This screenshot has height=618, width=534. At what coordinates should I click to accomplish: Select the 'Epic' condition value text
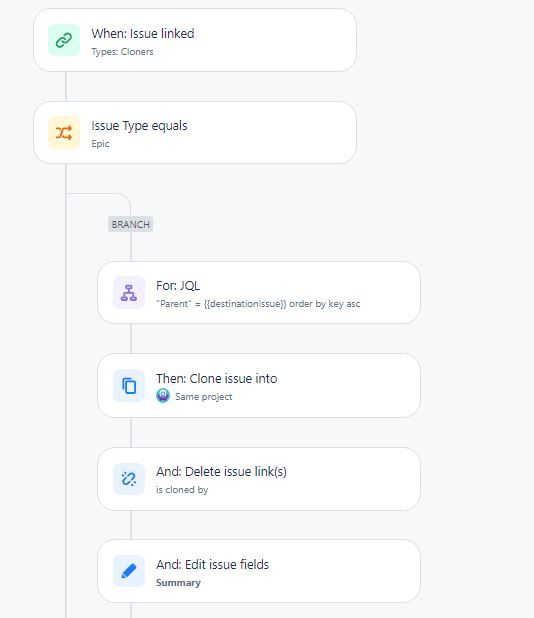[x=100, y=143]
